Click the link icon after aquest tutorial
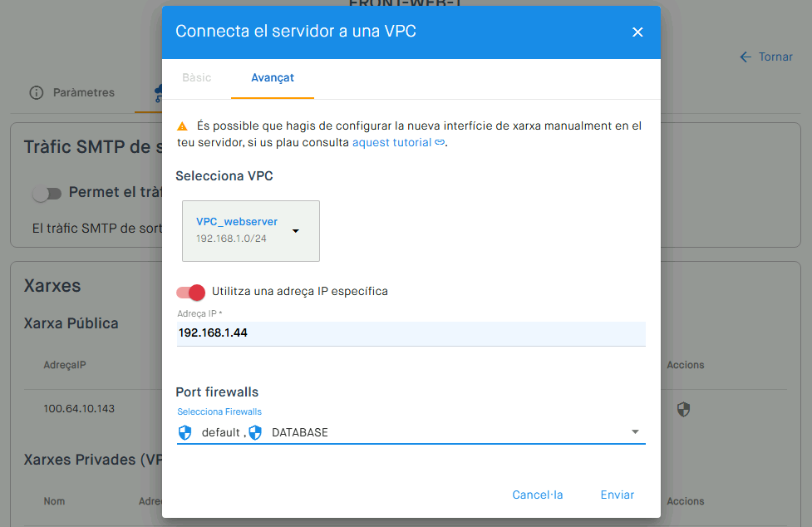The image size is (812, 527). point(439,142)
